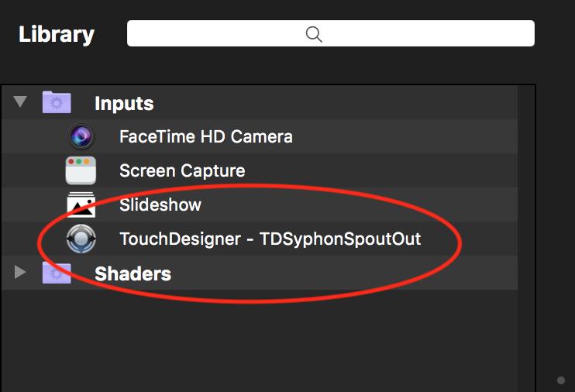
Task: Click the Screen Capture window icon
Action: coord(81,171)
